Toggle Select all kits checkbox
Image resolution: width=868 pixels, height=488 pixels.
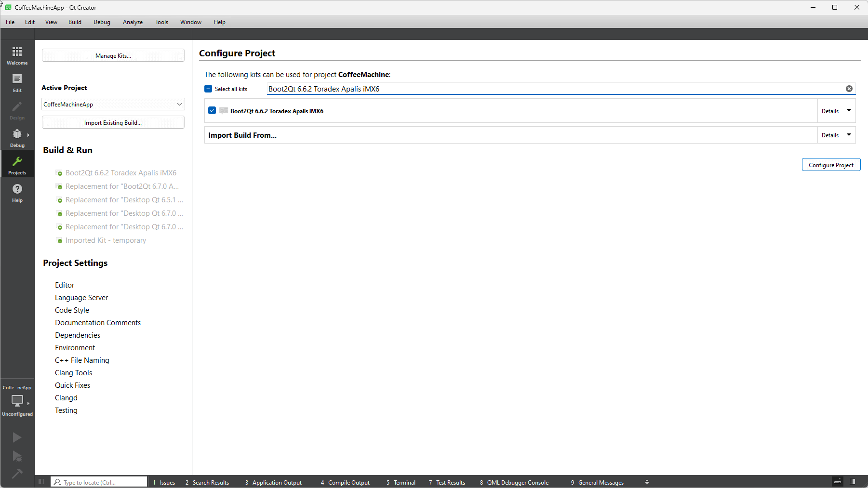[x=208, y=89]
